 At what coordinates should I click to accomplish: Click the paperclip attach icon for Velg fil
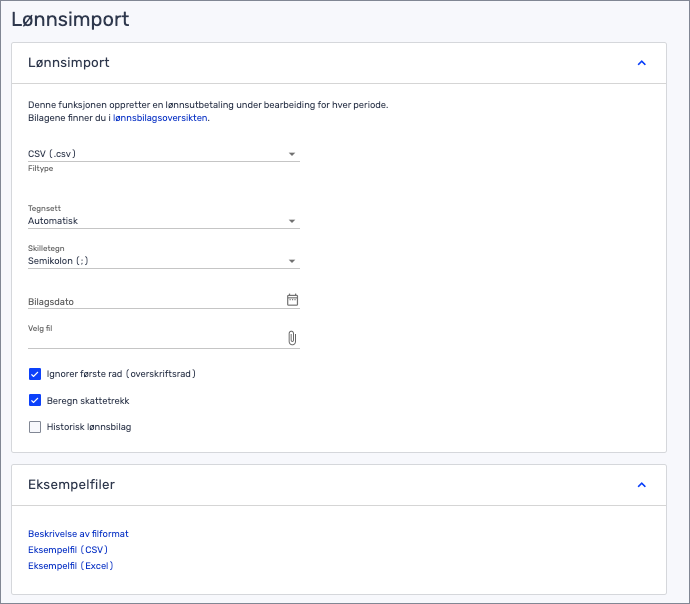pyautogui.click(x=292, y=338)
